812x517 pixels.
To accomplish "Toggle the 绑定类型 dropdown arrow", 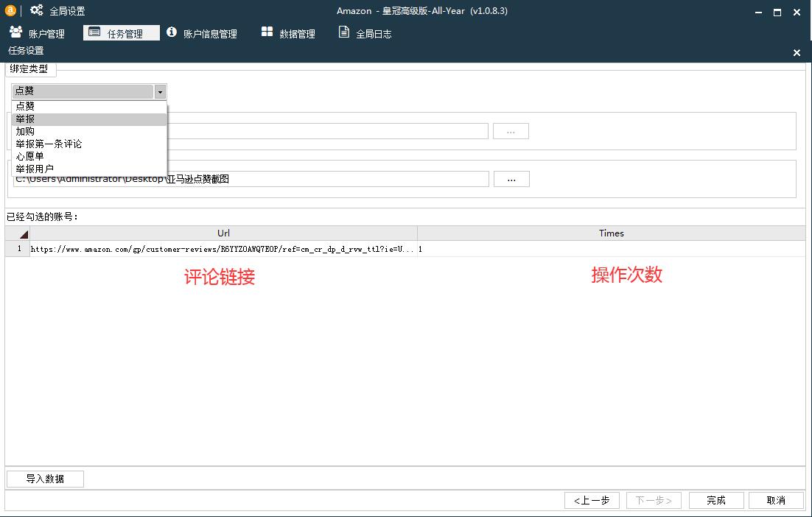I will point(160,92).
